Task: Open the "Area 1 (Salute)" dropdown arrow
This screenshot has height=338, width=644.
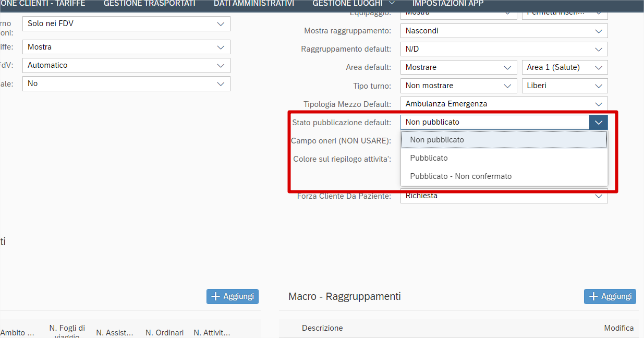Action: tap(598, 68)
